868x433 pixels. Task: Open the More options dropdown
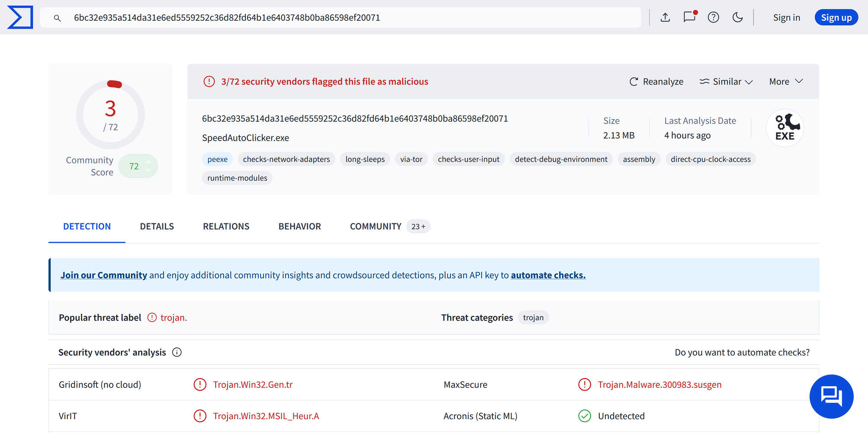[x=785, y=81]
